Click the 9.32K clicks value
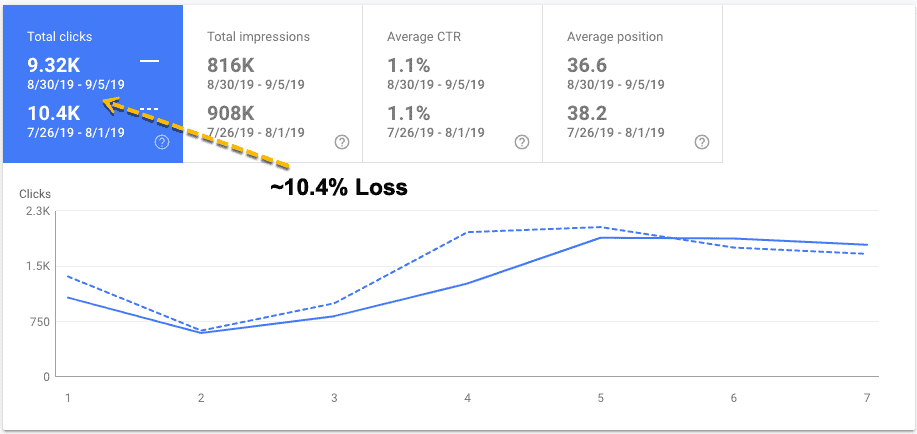This screenshot has width=917, height=434. tap(54, 66)
